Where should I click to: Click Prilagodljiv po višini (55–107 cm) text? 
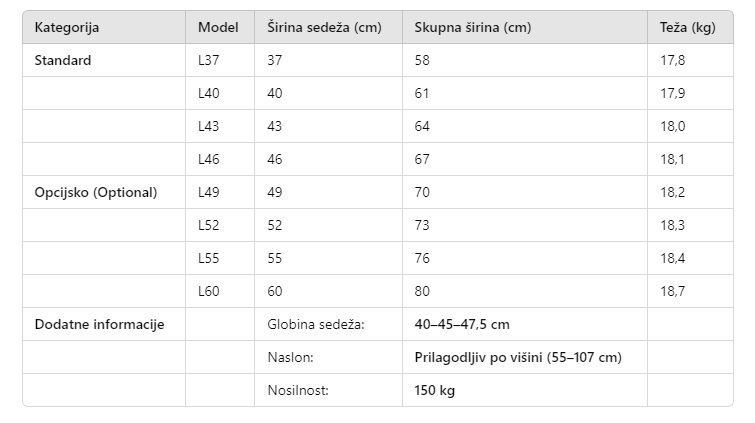point(518,357)
